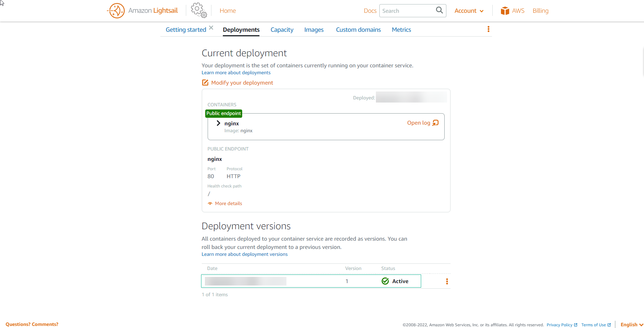Open the tab bar's three-dot menu

(488, 29)
